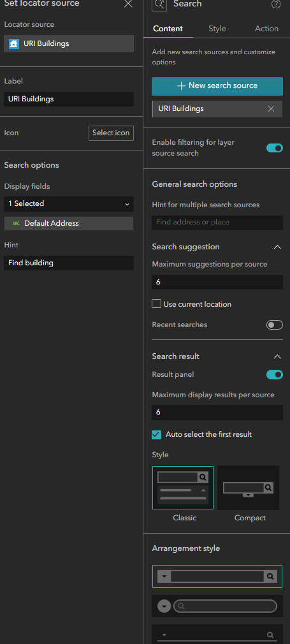Disable filtering for layer source search
Screen dimensions: 290x644
click(x=275, y=148)
